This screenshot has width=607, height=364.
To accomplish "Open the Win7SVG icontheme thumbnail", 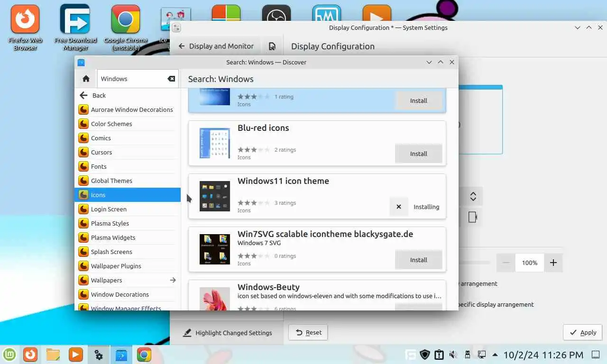I will (x=215, y=249).
